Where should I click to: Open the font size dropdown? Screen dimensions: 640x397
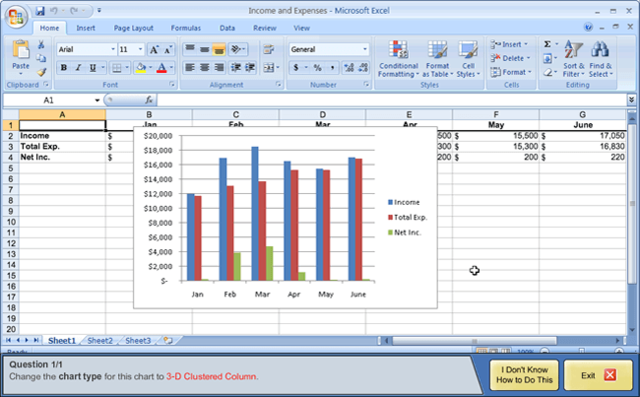tap(140, 49)
